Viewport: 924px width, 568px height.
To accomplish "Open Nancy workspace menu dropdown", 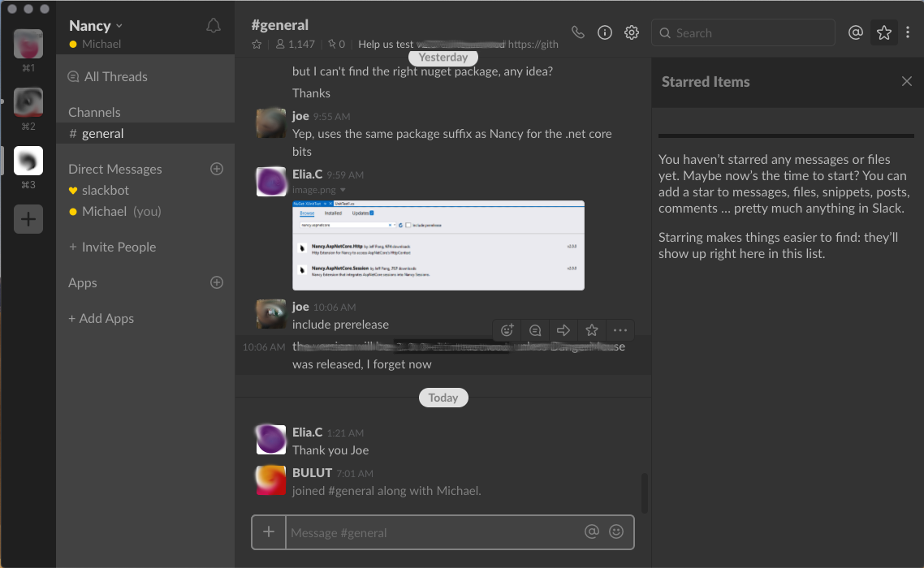I will point(96,26).
